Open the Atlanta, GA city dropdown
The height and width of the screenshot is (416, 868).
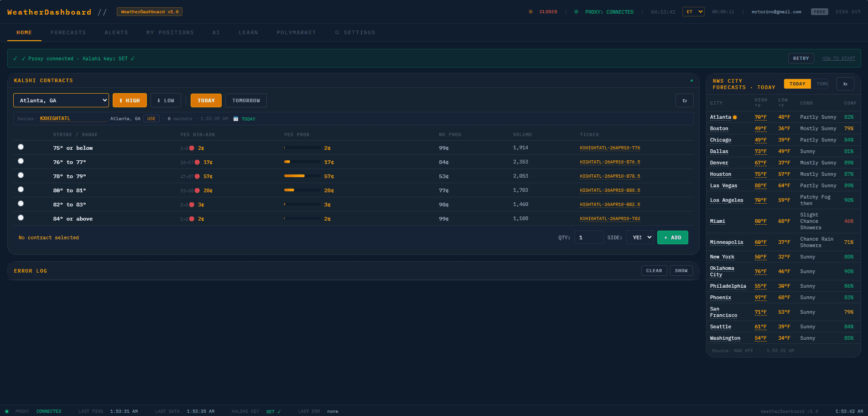click(x=61, y=100)
